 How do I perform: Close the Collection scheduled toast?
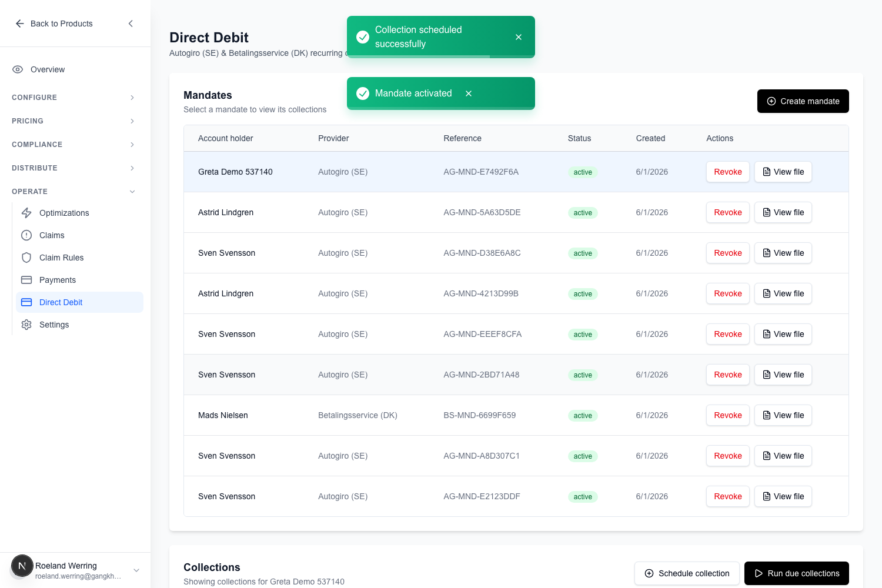519,37
